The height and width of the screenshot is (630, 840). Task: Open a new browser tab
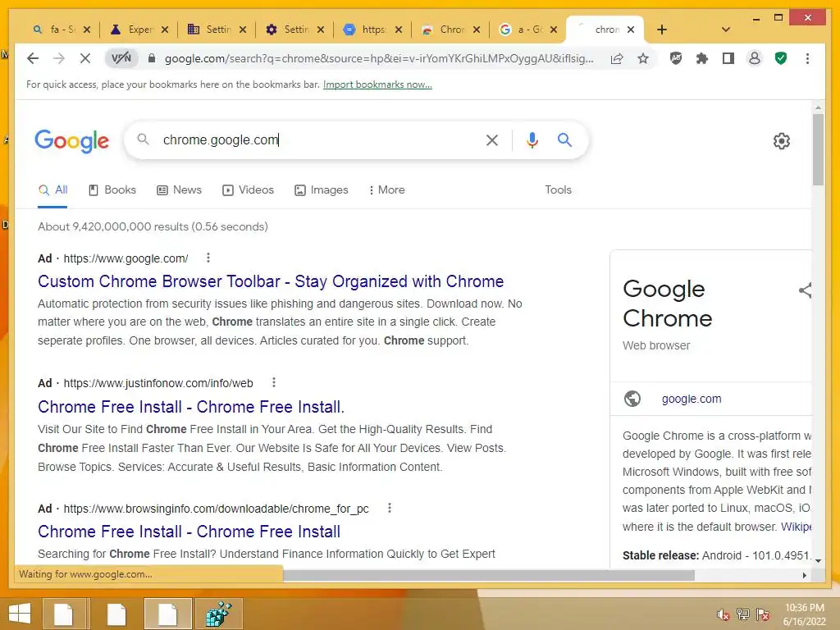coord(662,30)
